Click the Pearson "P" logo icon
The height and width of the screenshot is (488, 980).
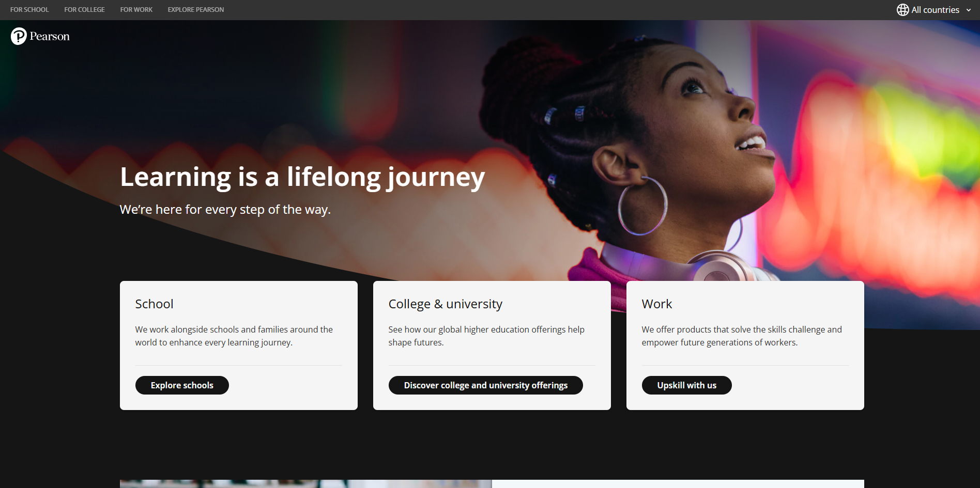[19, 36]
